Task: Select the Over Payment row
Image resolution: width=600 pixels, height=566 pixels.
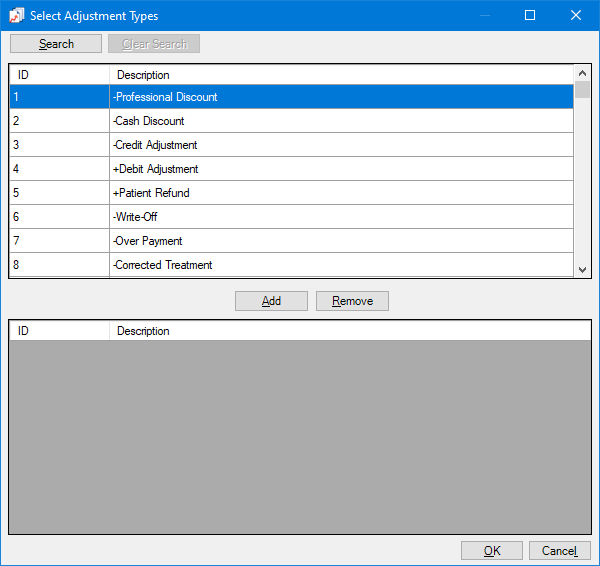Action: tap(148, 241)
